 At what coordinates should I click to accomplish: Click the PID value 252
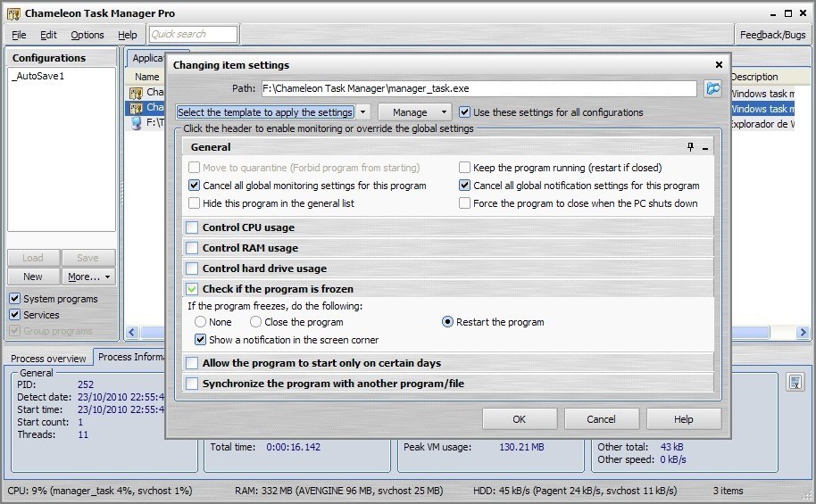click(x=86, y=384)
